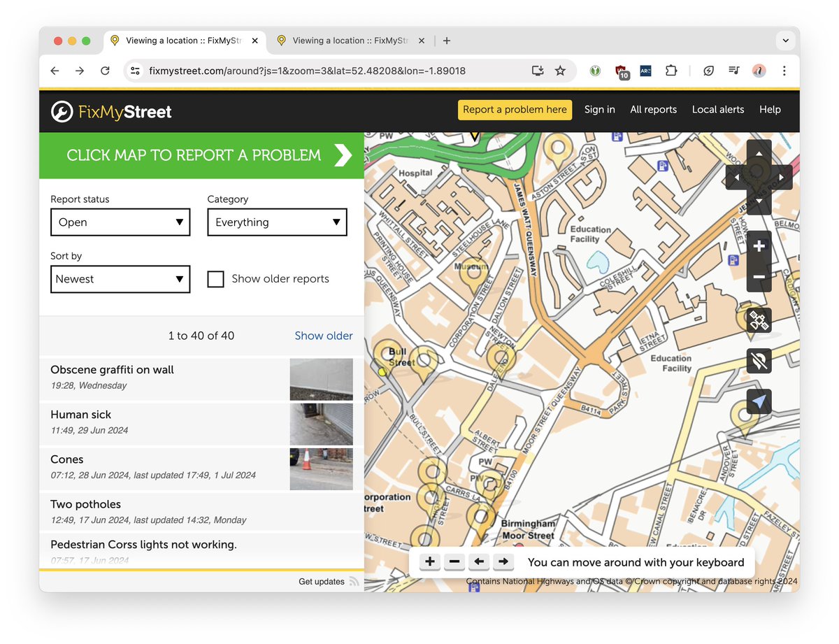Pan the map down with the arrow control

pos(759,202)
